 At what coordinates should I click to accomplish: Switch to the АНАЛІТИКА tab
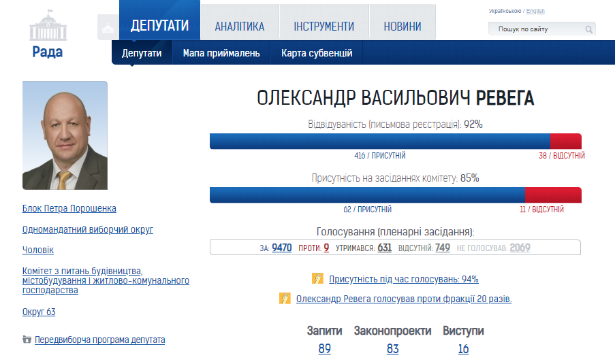click(240, 22)
